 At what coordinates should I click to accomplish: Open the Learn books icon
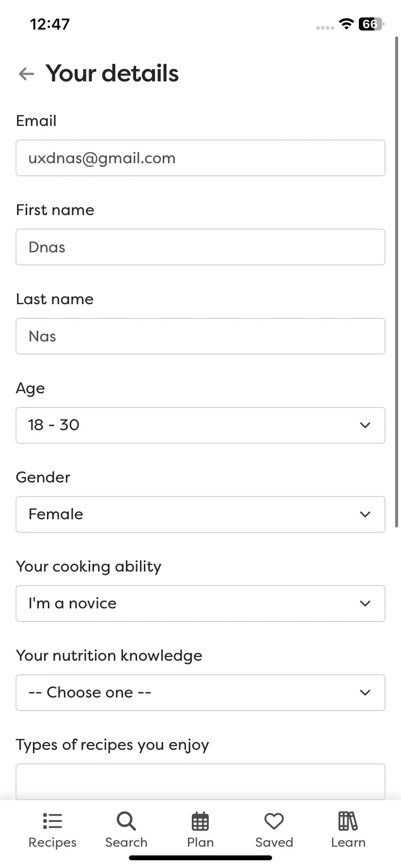click(x=348, y=821)
